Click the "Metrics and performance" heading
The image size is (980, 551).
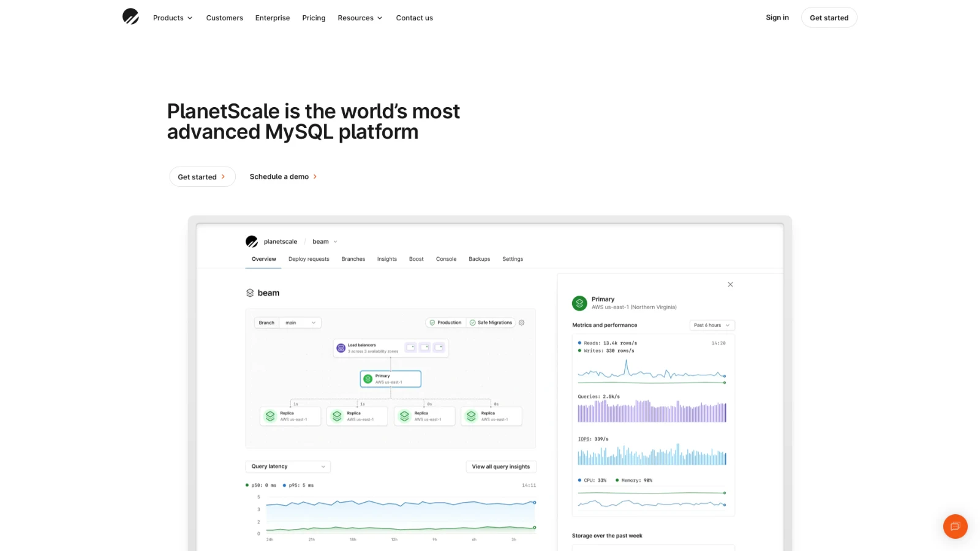pyautogui.click(x=605, y=325)
